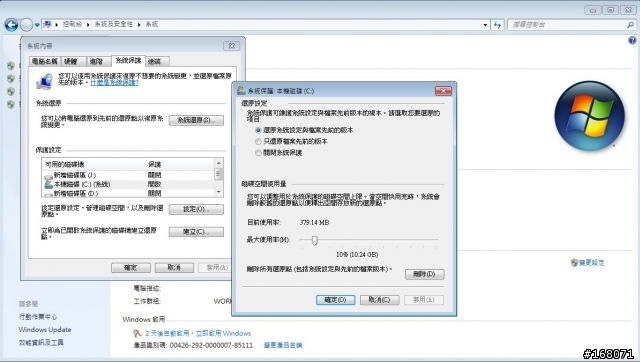Open 行動作業中心 link in sidebar
This screenshot has width=640, height=362.
(x=38, y=317)
